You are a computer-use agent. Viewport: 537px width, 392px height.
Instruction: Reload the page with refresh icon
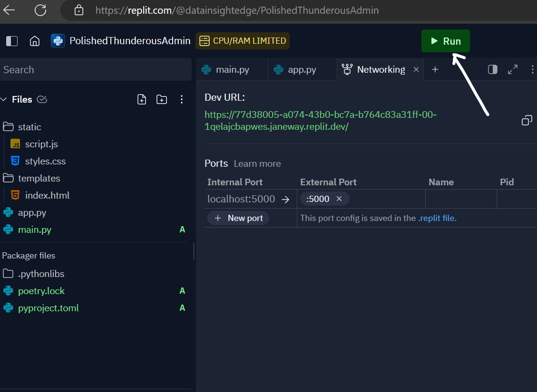point(40,10)
